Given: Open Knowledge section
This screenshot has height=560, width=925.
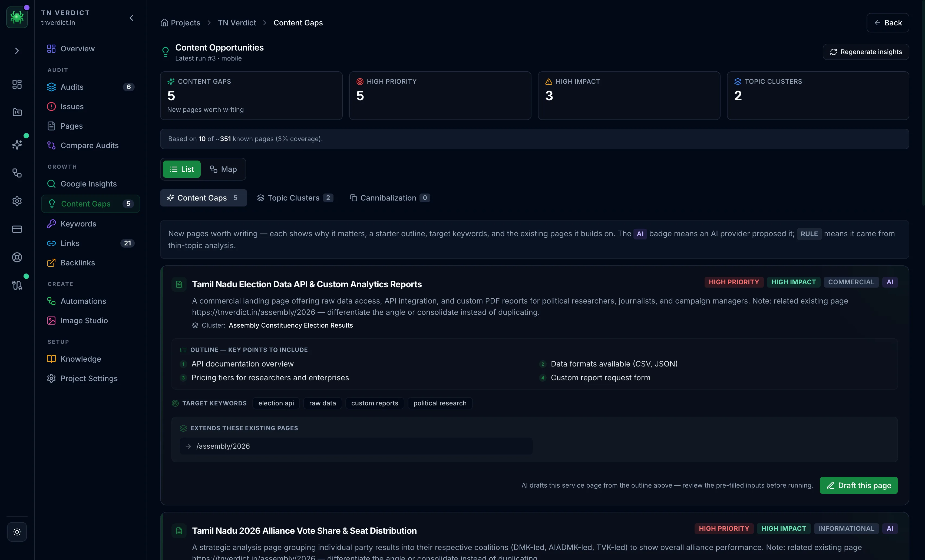Looking at the screenshot, I should pyautogui.click(x=90, y=359).
